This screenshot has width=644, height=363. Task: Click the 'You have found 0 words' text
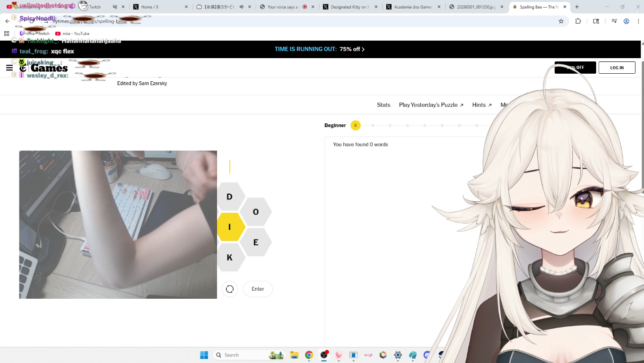coord(360,145)
